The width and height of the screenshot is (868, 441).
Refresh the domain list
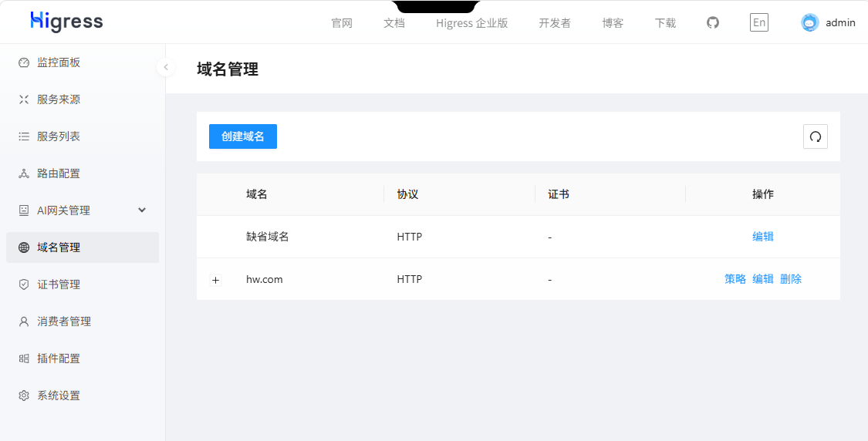click(816, 136)
